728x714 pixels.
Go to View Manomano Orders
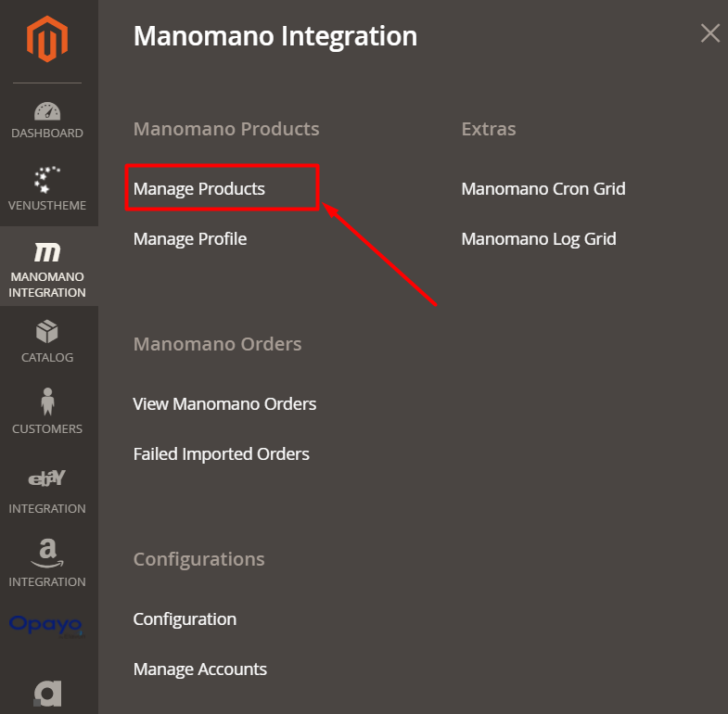[x=224, y=404]
